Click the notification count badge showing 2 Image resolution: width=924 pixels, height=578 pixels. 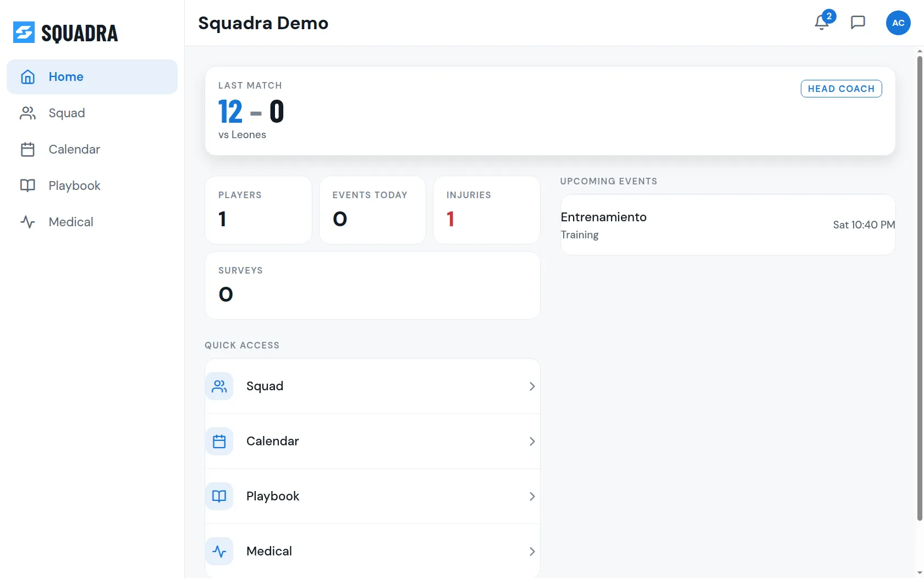tap(829, 16)
